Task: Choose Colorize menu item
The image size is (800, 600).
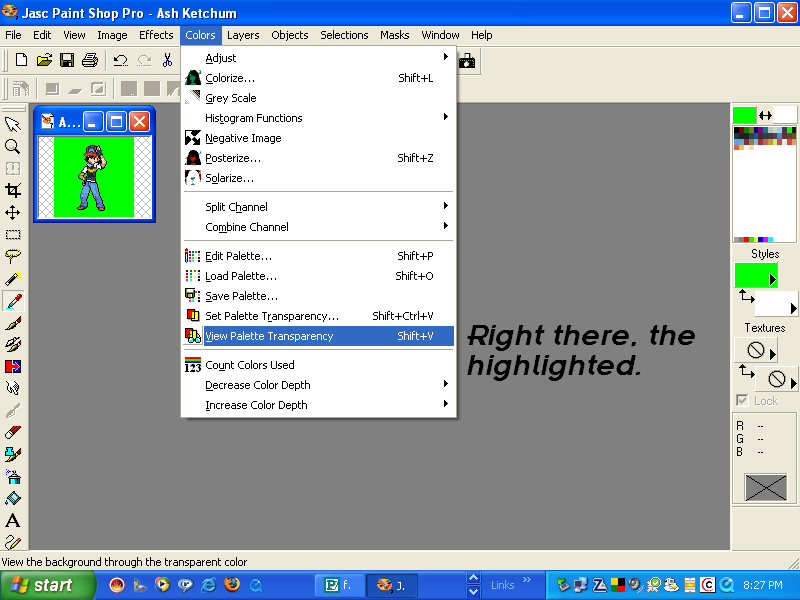Action: 318,78
